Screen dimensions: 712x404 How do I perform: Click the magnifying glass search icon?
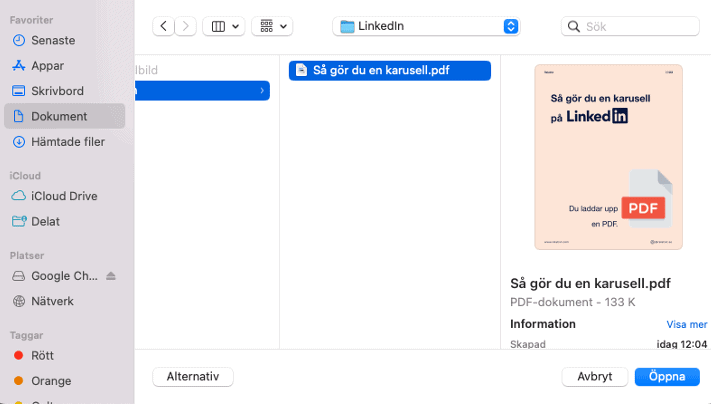[x=574, y=26]
